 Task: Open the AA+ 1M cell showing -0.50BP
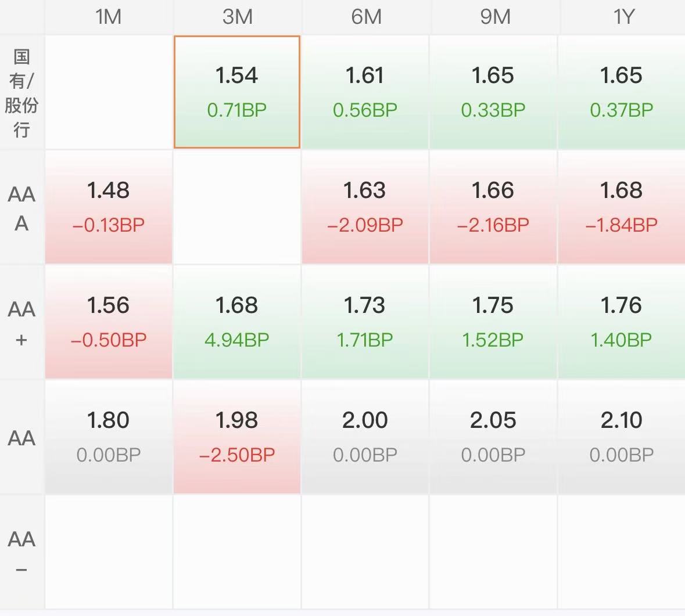click(108, 322)
